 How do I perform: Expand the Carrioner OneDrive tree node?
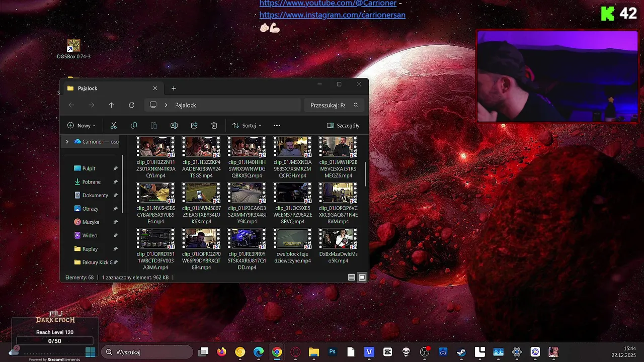pos(67,142)
